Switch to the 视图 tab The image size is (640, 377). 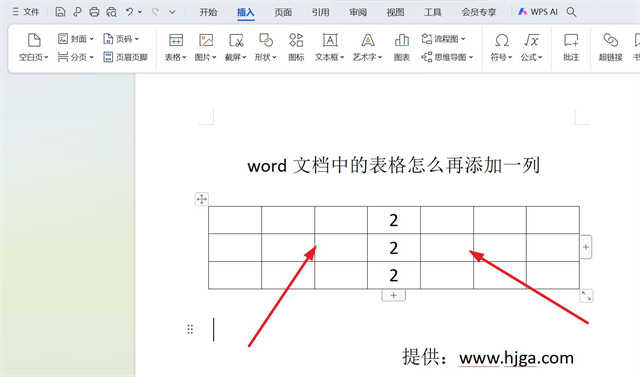click(396, 12)
